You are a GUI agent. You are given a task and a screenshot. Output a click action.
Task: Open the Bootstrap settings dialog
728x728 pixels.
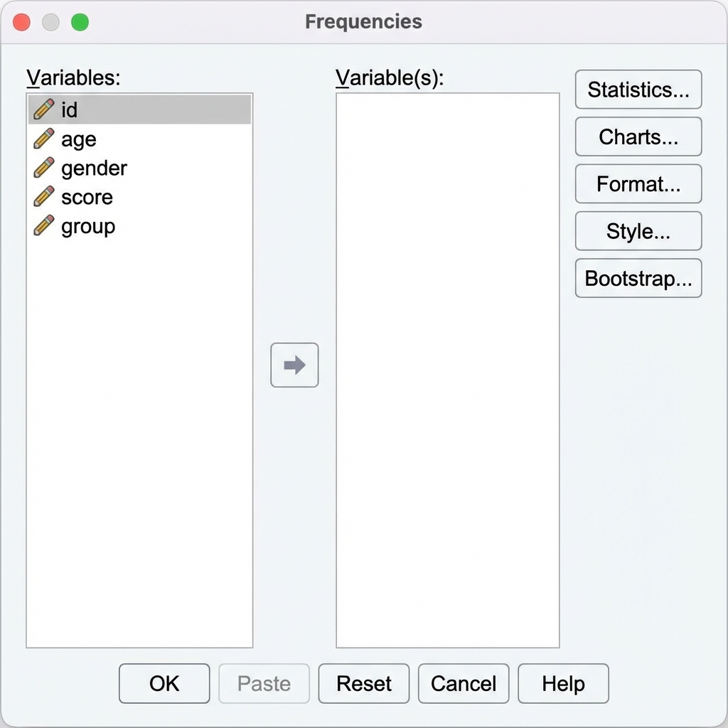(638, 278)
